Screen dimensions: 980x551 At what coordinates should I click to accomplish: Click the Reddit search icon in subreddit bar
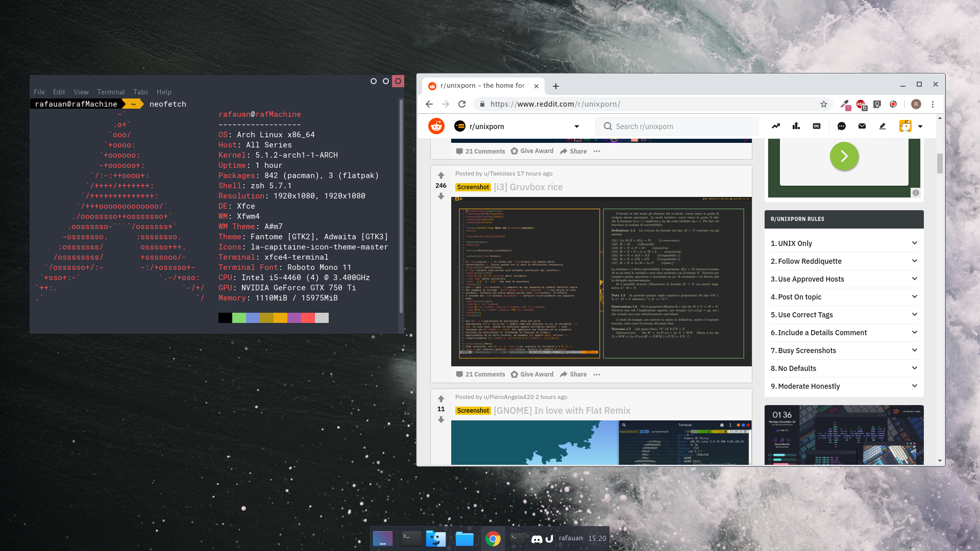pos(608,126)
